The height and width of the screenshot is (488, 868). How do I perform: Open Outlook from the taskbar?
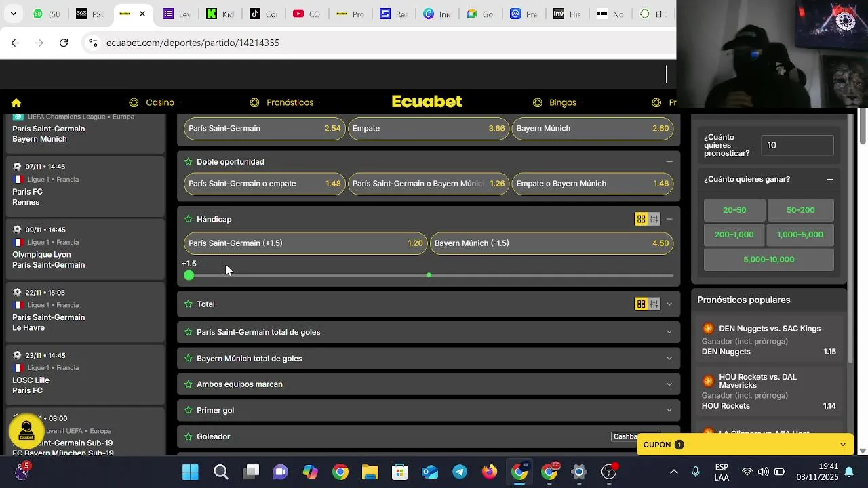tap(430, 472)
